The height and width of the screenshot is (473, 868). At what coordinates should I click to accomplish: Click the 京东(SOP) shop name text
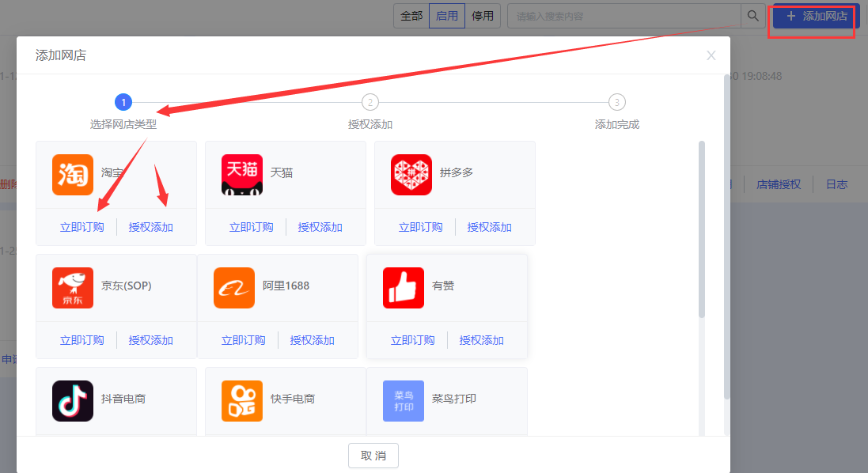(x=127, y=286)
